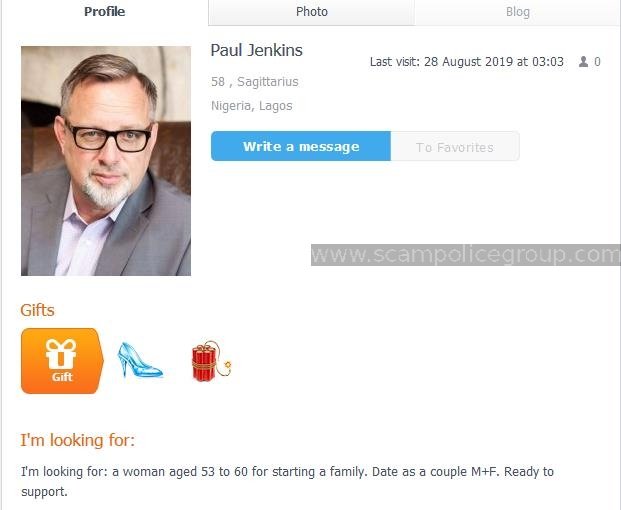621x510 pixels.
Task: Select the Profile tab
Action: [x=105, y=12]
